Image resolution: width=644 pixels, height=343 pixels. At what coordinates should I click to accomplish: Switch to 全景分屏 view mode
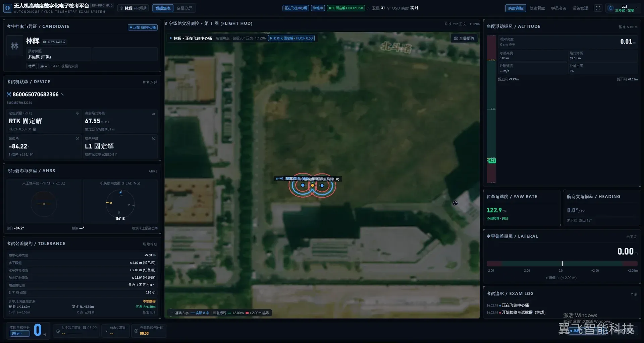(x=184, y=8)
